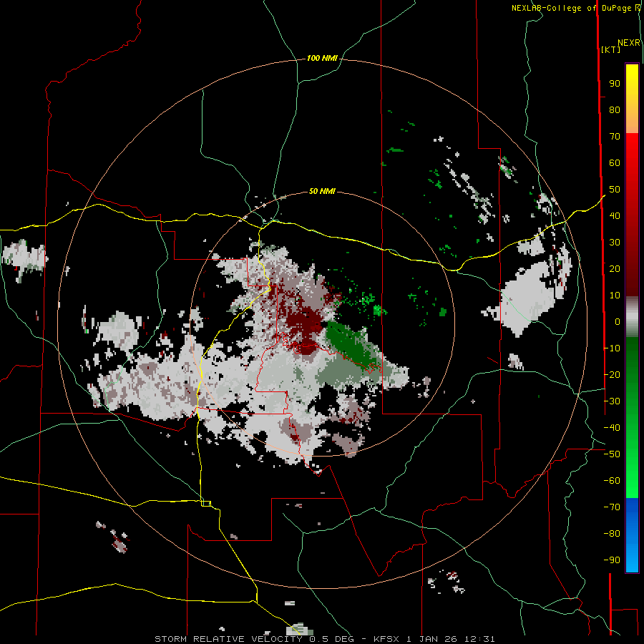Viewport: 644px width, 644px height.
Task: Click the NEXLAB-College of DuPage credit text
Action: tap(575, 8)
